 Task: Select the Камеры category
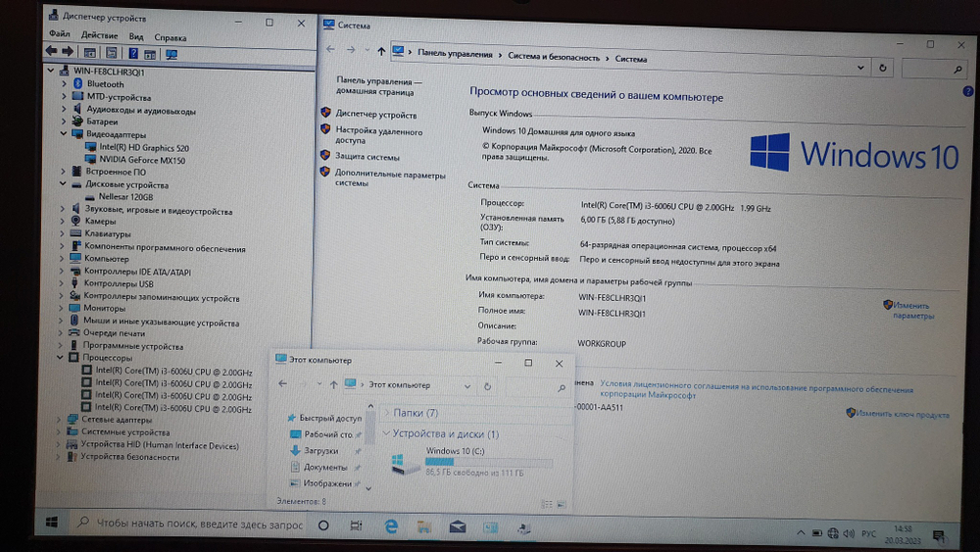100,221
